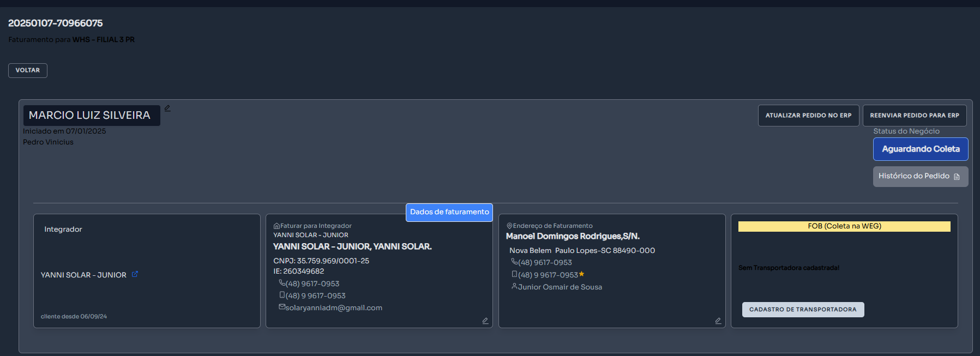Click edit pencil in Endereço de Faturamento card

pos(718,321)
